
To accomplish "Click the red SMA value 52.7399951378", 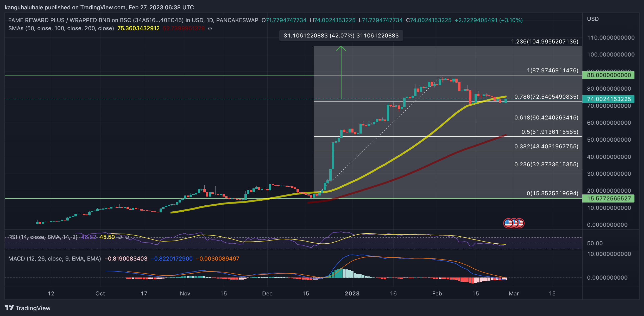I will pos(184,28).
